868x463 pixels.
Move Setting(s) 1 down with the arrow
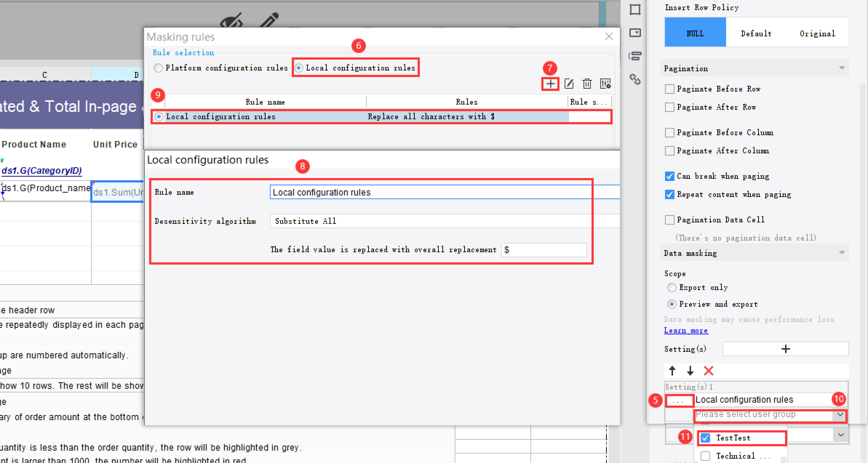690,371
